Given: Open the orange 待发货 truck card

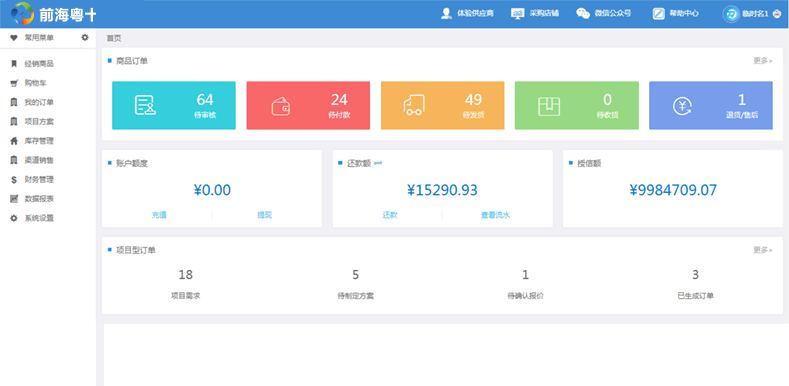Looking at the screenshot, I should tap(442, 106).
